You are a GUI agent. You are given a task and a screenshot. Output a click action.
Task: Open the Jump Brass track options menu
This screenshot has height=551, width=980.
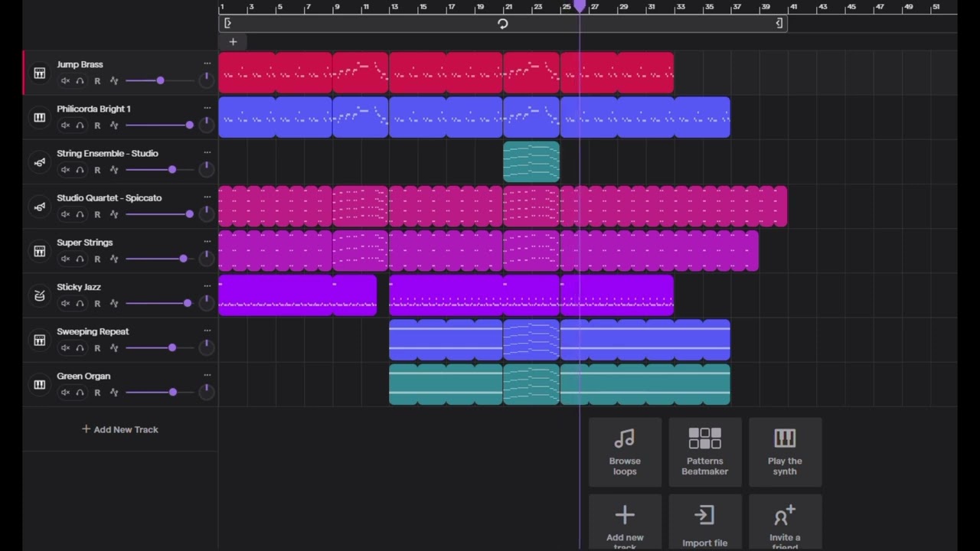tap(207, 64)
